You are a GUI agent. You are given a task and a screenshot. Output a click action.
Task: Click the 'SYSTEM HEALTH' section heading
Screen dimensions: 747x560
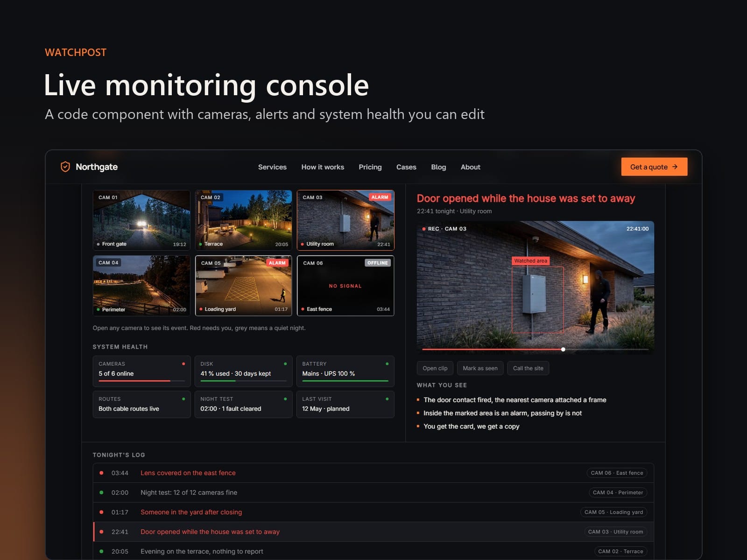coord(120,347)
